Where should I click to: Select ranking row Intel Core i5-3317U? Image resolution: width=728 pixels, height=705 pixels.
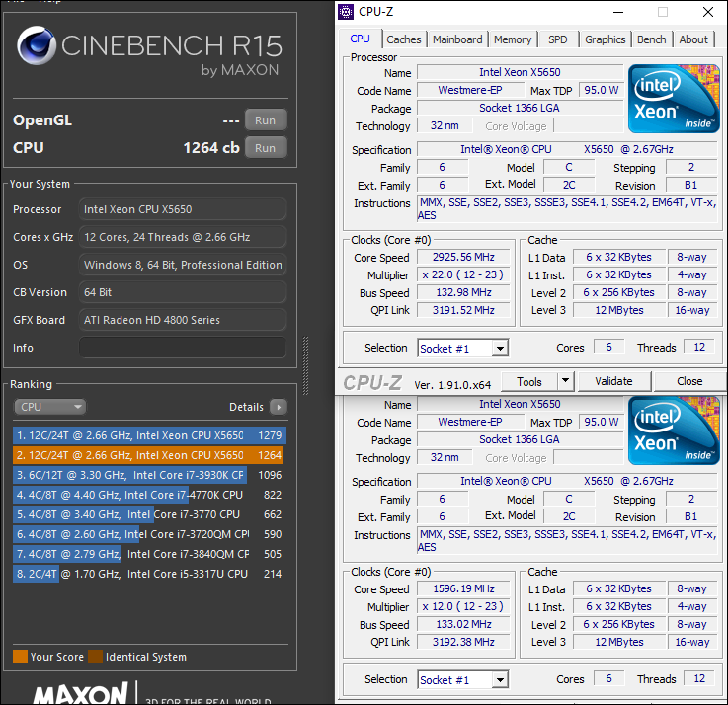pyautogui.click(x=149, y=574)
